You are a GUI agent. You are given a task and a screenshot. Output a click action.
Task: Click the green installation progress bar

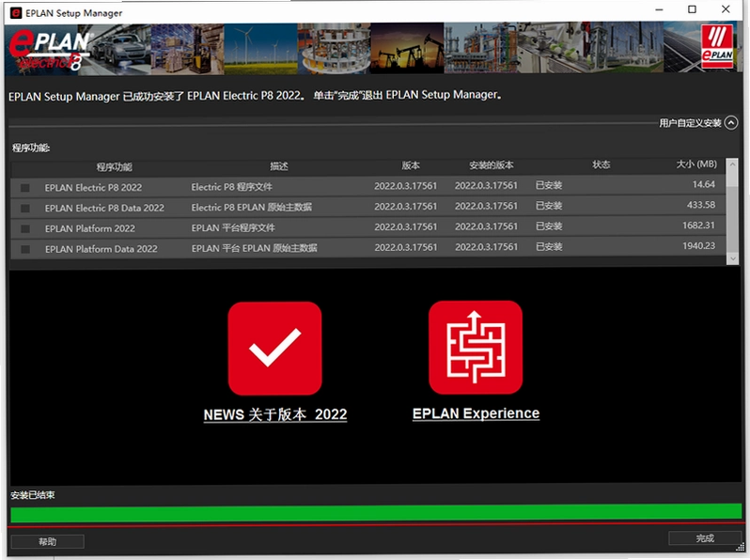(x=376, y=512)
